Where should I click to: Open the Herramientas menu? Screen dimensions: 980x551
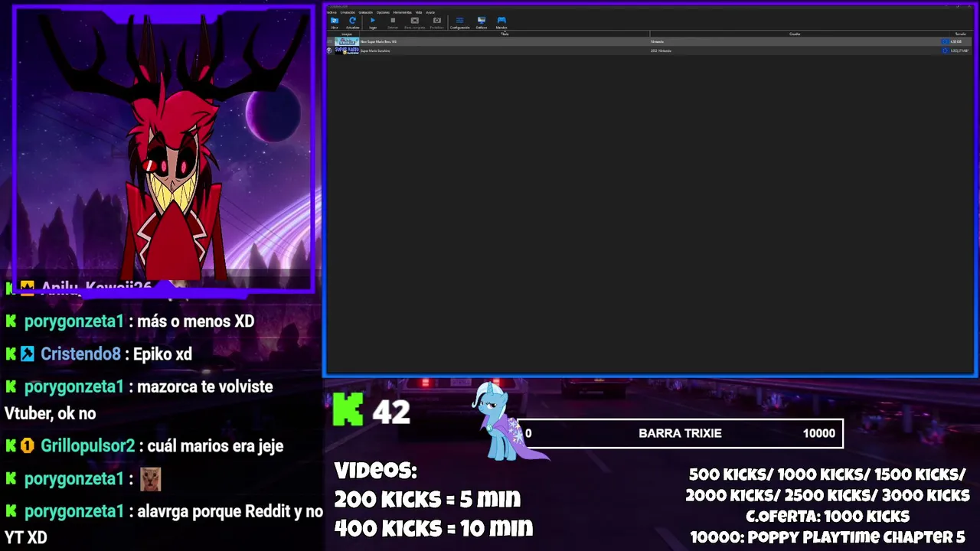403,12
